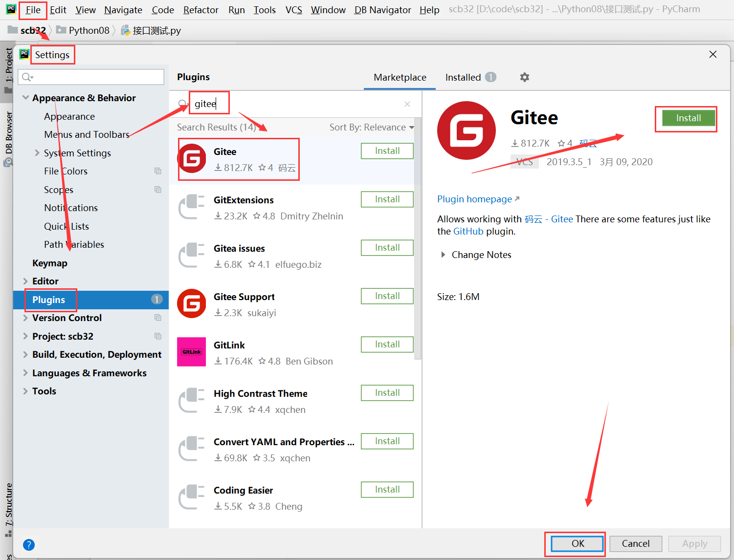Screen dimensions: 734x560
Task: Expand the Change Notes section
Action: (x=443, y=255)
